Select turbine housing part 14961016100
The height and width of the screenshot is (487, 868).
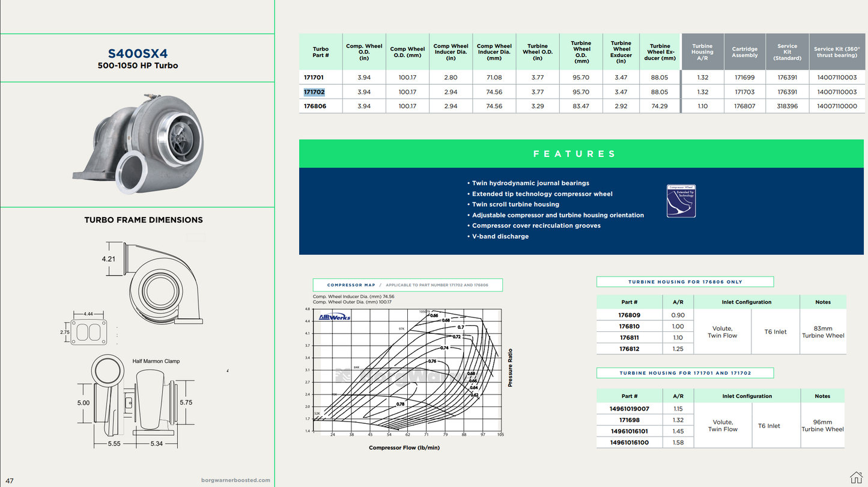pos(630,443)
